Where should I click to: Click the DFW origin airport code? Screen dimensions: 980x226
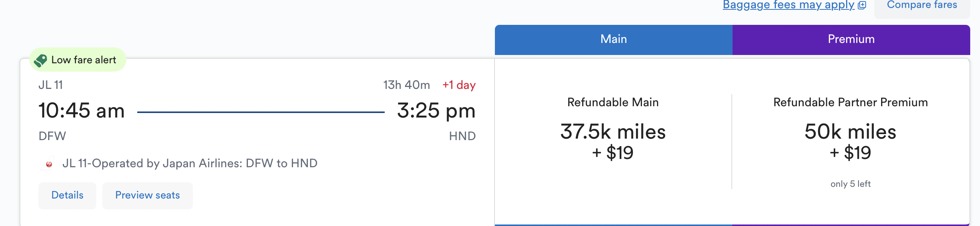pyautogui.click(x=52, y=136)
